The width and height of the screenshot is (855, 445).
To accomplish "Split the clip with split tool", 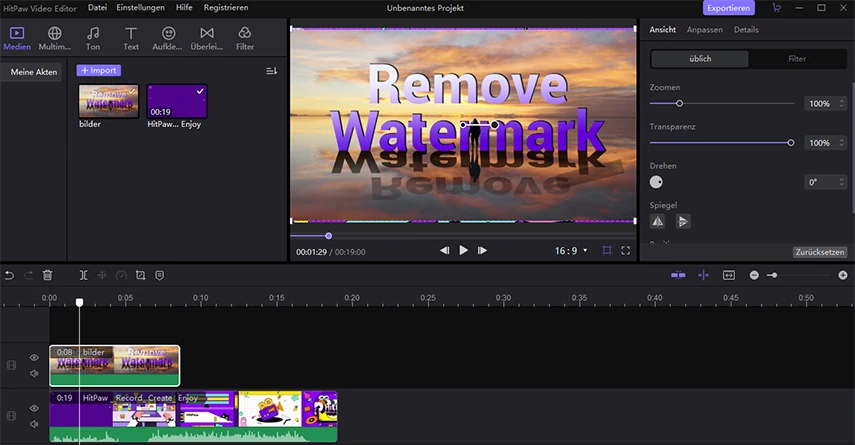I will pyautogui.click(x=83, y=275).
